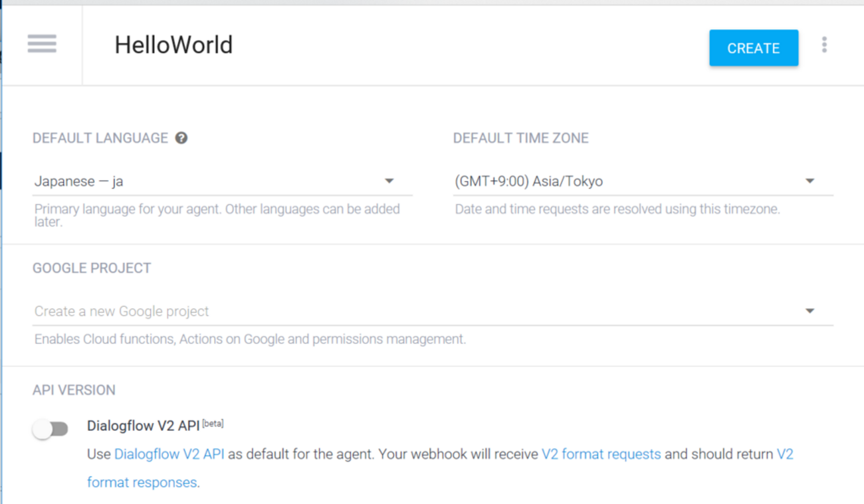Viewport: 864px width, 504px height.
Task: Click the help icon beside Default Language
Action: coord(181,138)
